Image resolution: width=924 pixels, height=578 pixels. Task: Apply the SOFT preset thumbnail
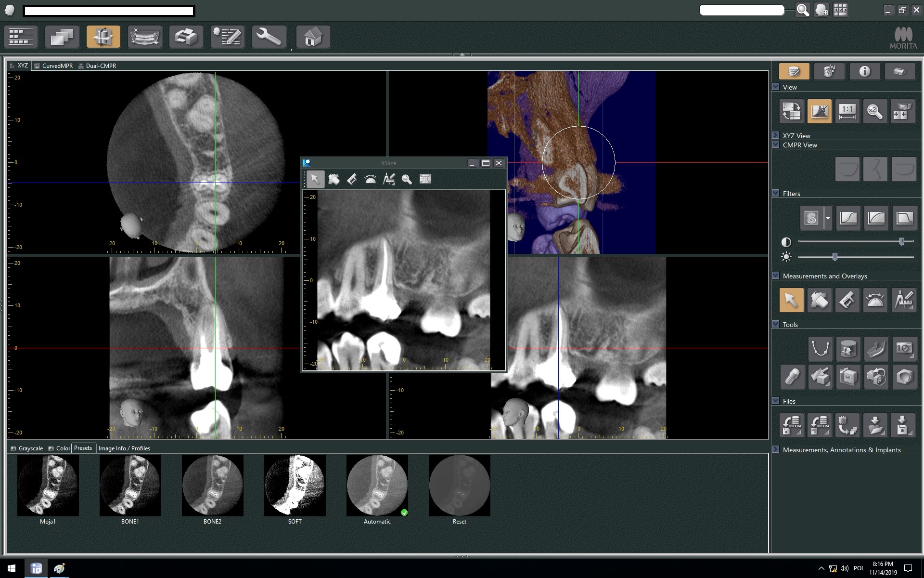(x=295, y=486)
